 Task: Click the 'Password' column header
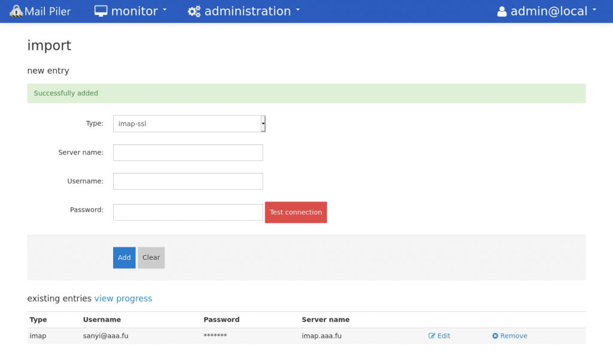(221, 320)
